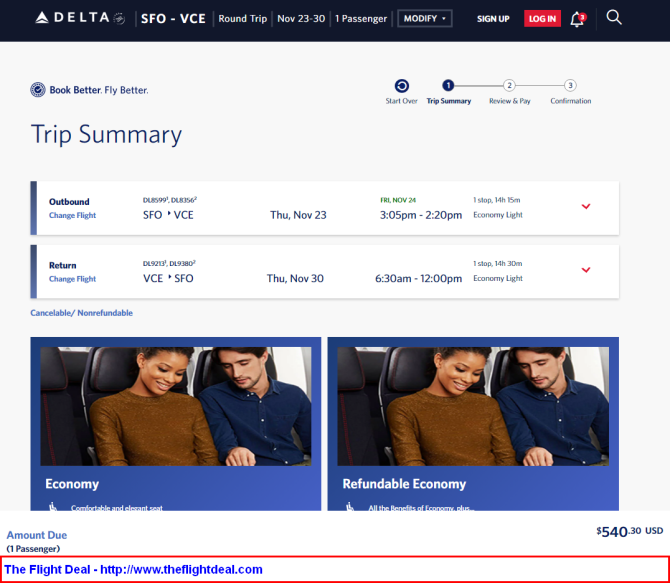
Task: Select step 2 Review & Pay circle
Action: 509,85
